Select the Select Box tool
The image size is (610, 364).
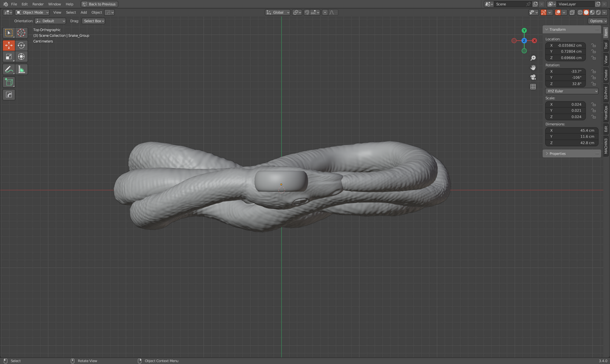(8, 33)
